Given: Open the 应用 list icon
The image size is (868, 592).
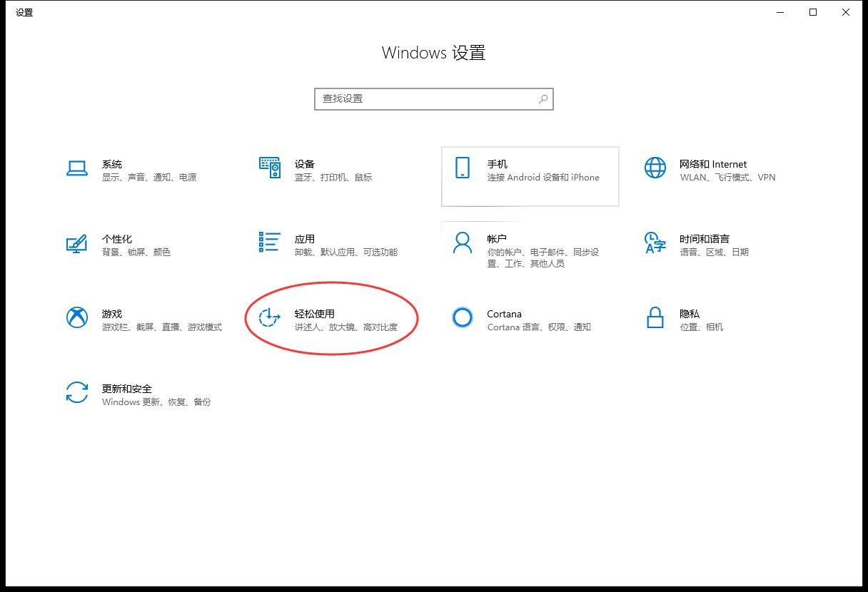Looking at the screenshot, I should [270, 242].
